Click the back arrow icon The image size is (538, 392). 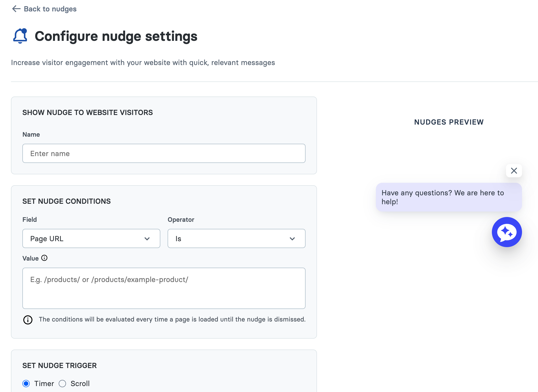coord(16,9)
